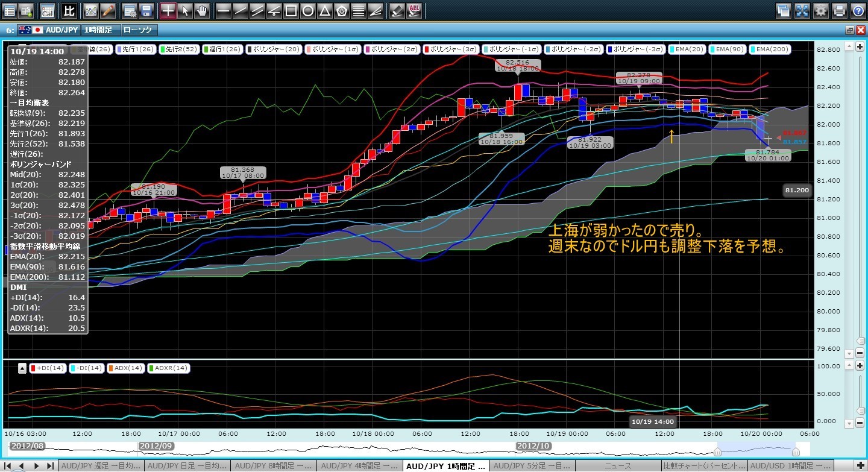The width and height of the screenshot is (868, 472).
Task: Toggle the ADX(14) legend in DMI panel
Action: 126,368
